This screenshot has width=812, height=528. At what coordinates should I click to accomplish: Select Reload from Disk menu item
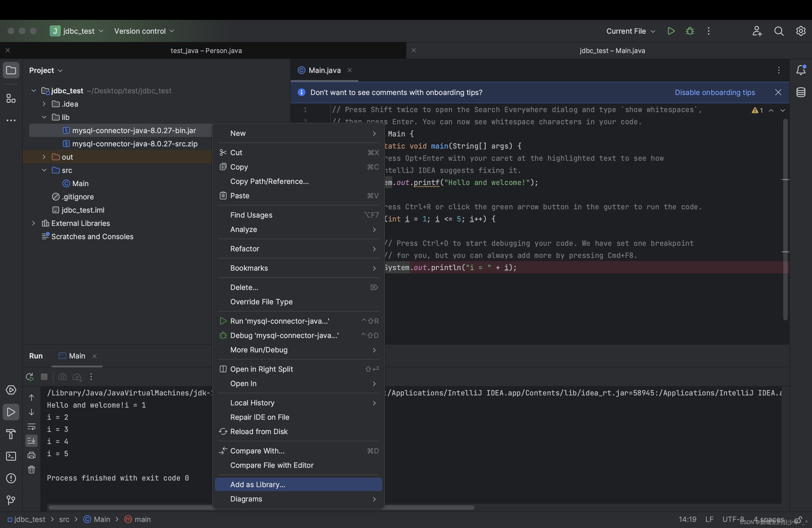tap(259, 431)
